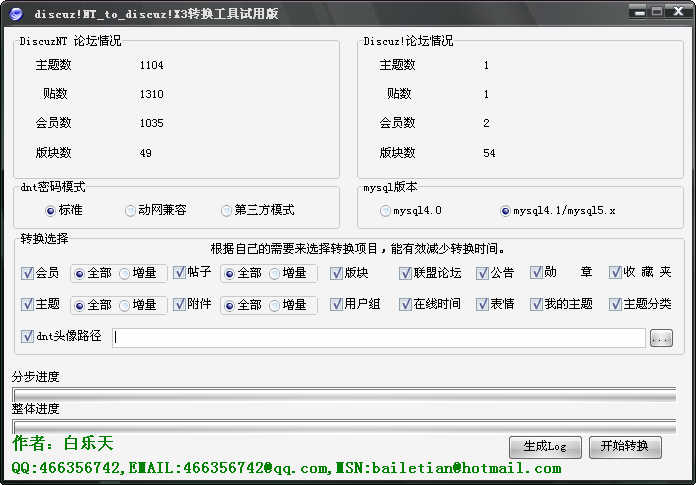Viewport: 696px width, 485px height.
Task: Click the Discuz! 会员数 value 2
Action: 486,123
